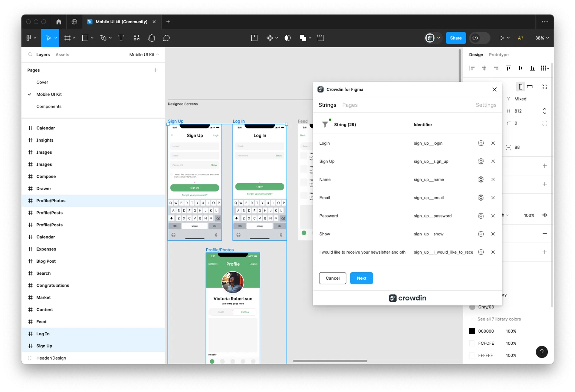Select the Frame tool

pos(67,38)
